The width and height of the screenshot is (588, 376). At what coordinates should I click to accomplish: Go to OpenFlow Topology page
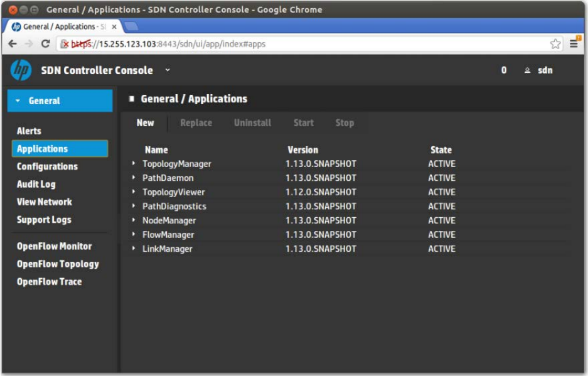(x=58, y=264)
